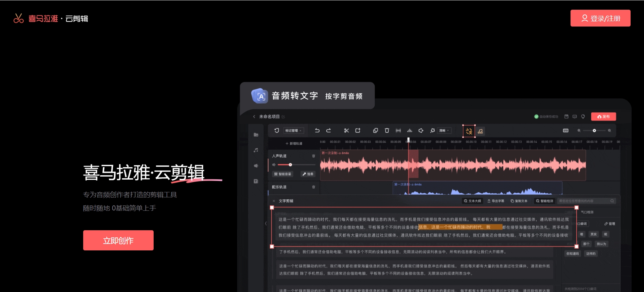Click the waveform bars trim icon
The height and width of the screenshot is (292, 644).
(398, 130)
